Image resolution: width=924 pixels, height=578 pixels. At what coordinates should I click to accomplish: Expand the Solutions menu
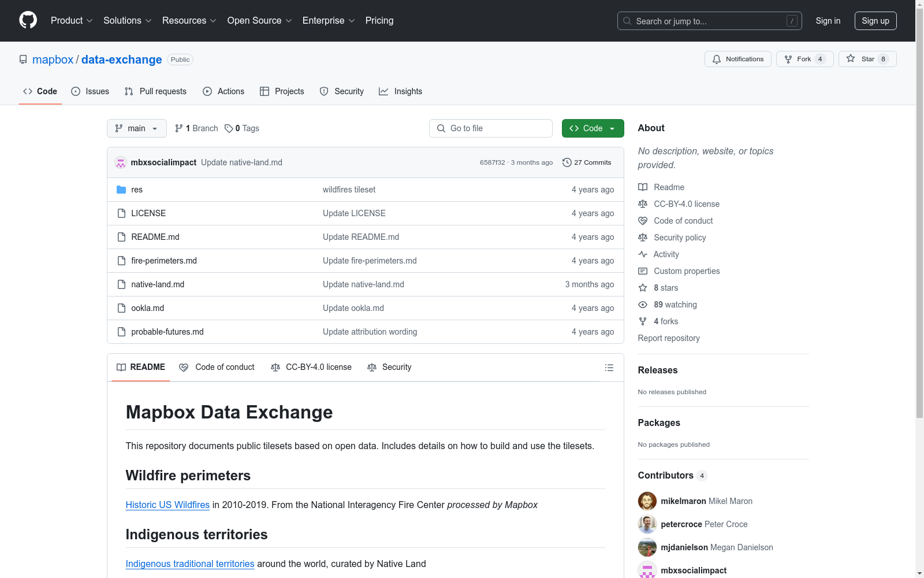[128, 21]
